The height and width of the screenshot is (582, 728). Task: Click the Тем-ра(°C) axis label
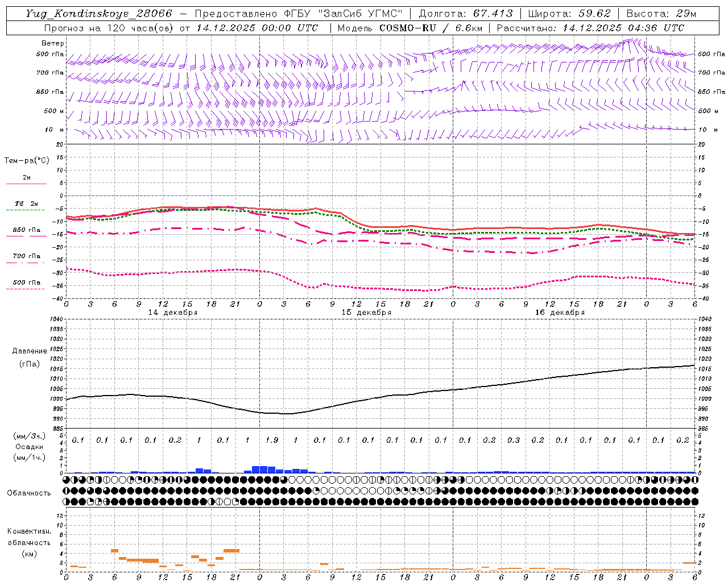[27, 161]
